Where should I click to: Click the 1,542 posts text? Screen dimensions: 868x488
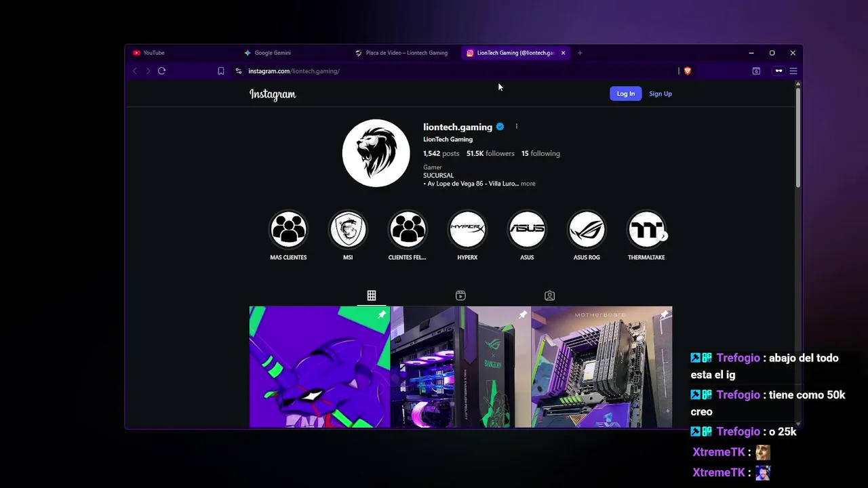coord(441,153)
